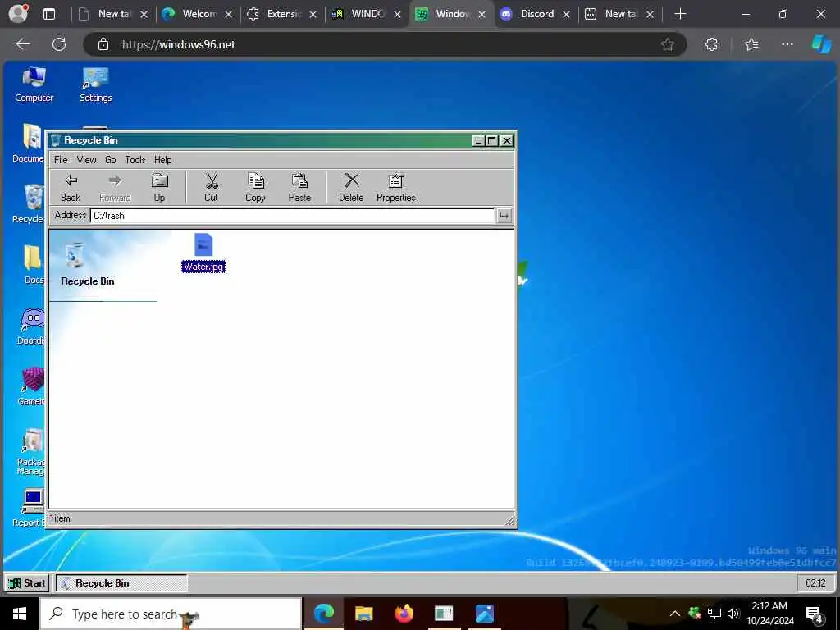Open tab actions menu icon in Edge
The image size is (840, 630).
point(48,14)
